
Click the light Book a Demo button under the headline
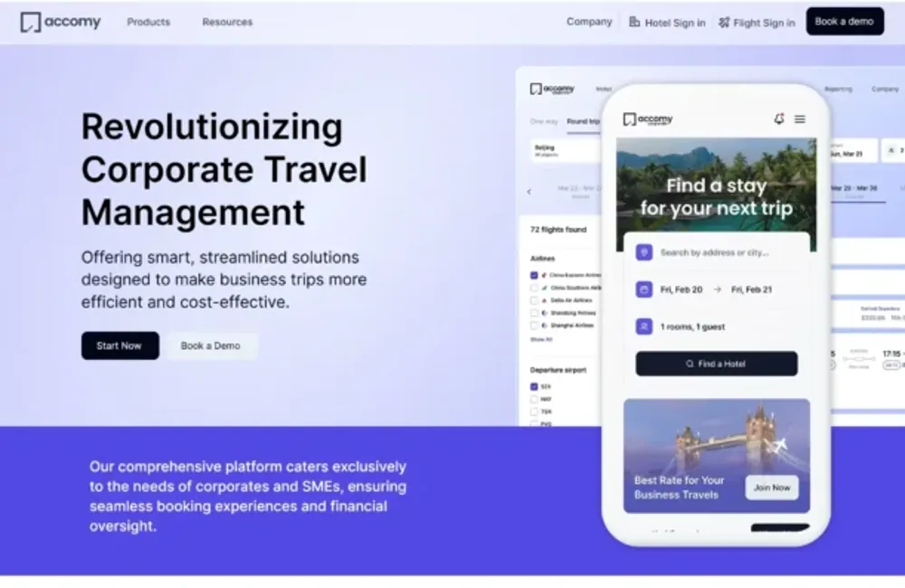coord(211,346)
